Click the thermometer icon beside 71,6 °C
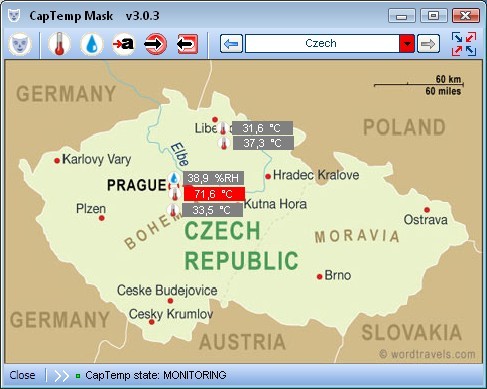This screenshot has width=487, height=389. pyautogui.click(x=175, y=194)
